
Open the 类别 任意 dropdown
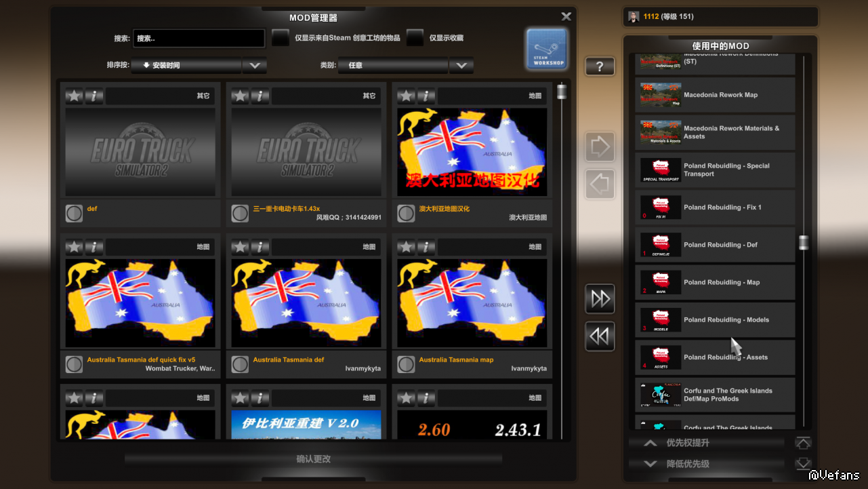tap(461, 66)
